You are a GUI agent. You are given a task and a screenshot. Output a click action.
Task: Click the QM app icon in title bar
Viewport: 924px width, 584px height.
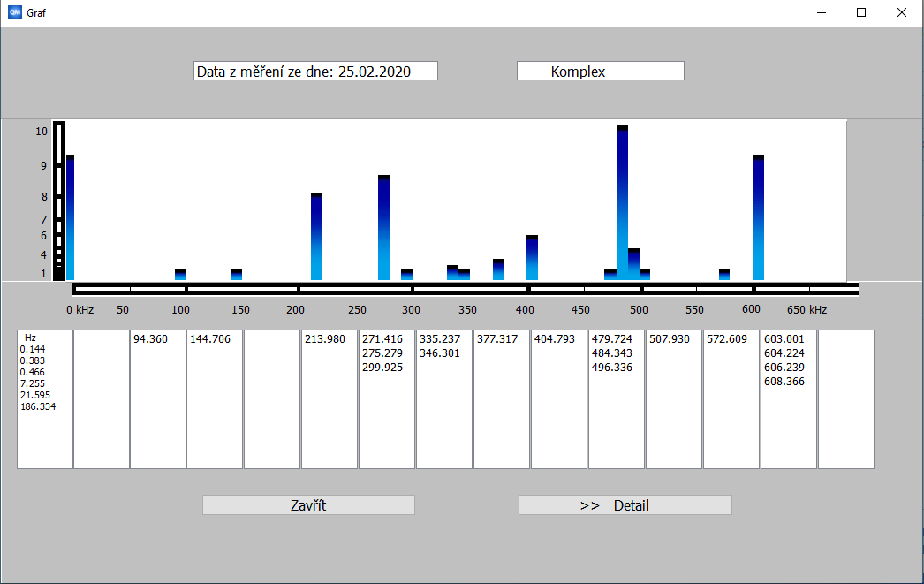point(15,12)
